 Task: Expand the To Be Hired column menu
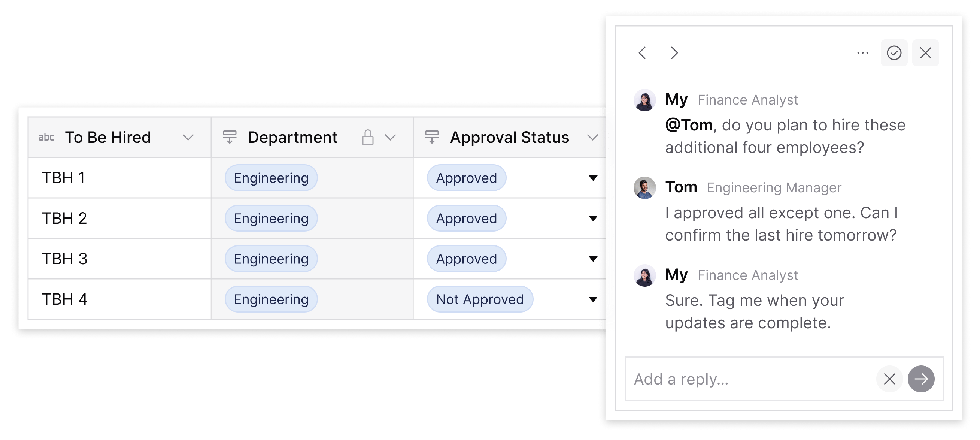pyautogui.click(x=188, y=137)
